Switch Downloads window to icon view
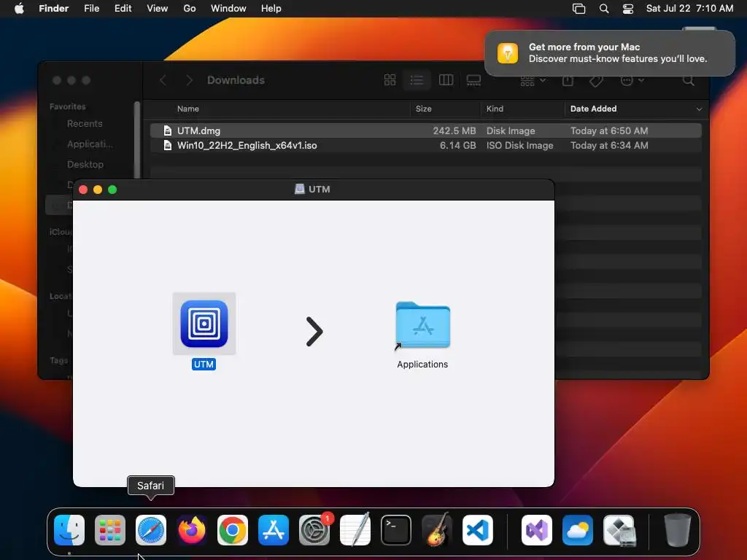The height and width of the screenshot is (560, 747). (x=390, y=80)
